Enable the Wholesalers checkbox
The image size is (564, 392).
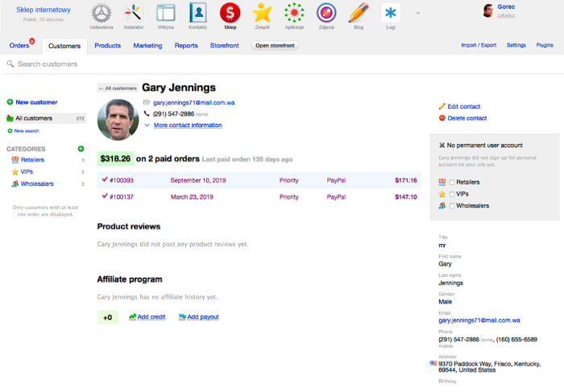452,206
